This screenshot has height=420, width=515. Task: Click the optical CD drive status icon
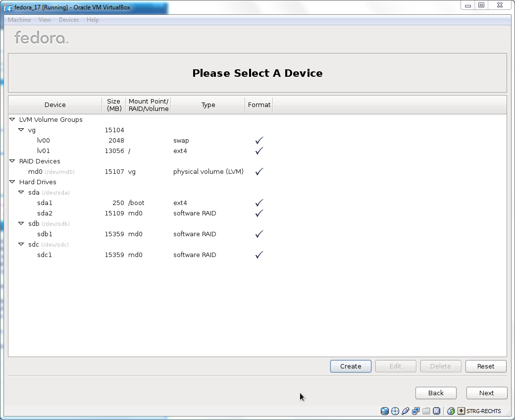tap(395, 411)
